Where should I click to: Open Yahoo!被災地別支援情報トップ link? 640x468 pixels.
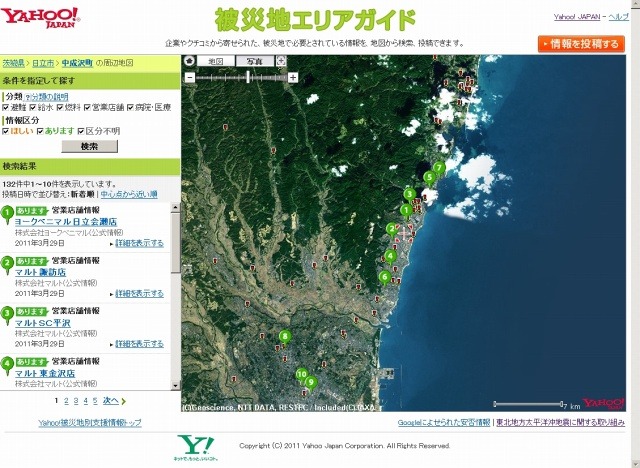[x=90, y=423]
